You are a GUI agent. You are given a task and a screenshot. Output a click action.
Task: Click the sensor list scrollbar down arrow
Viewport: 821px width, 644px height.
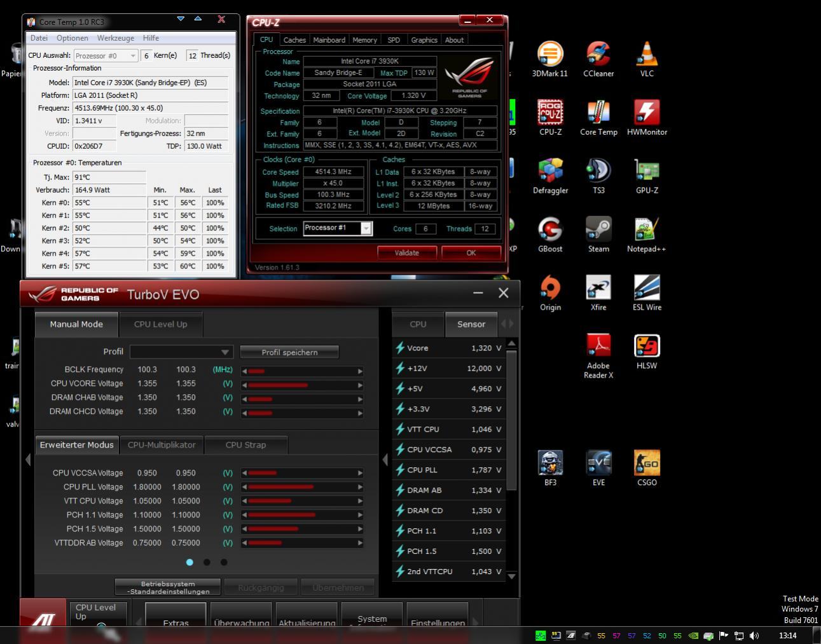[512, 575]
